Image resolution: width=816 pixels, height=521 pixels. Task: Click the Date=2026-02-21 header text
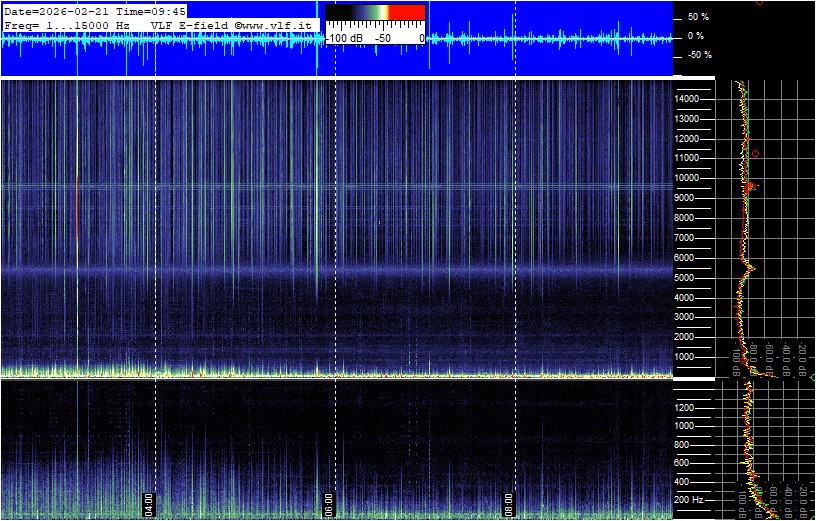(x=51, y=10)
